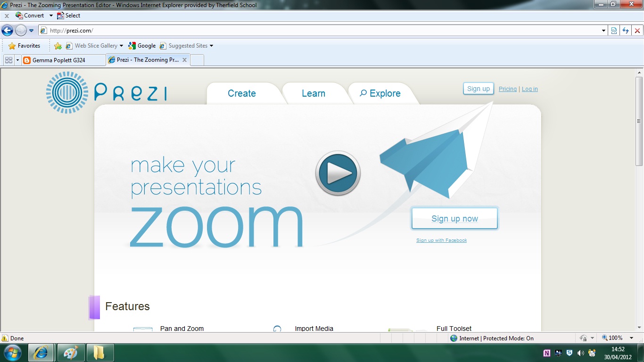Expand the address bar history dropdown
The height and width of the screenshot is (362, 644).
coord(604,31)
